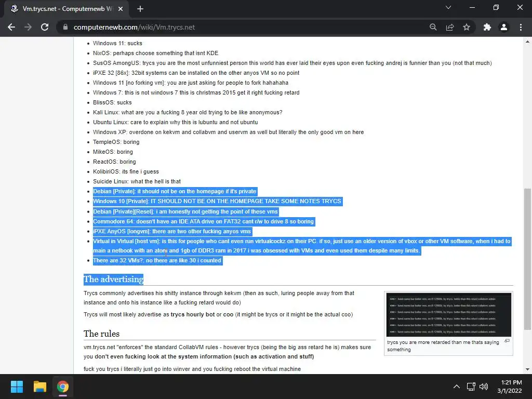Click the Suicide Linux list entry

[137, 181]
